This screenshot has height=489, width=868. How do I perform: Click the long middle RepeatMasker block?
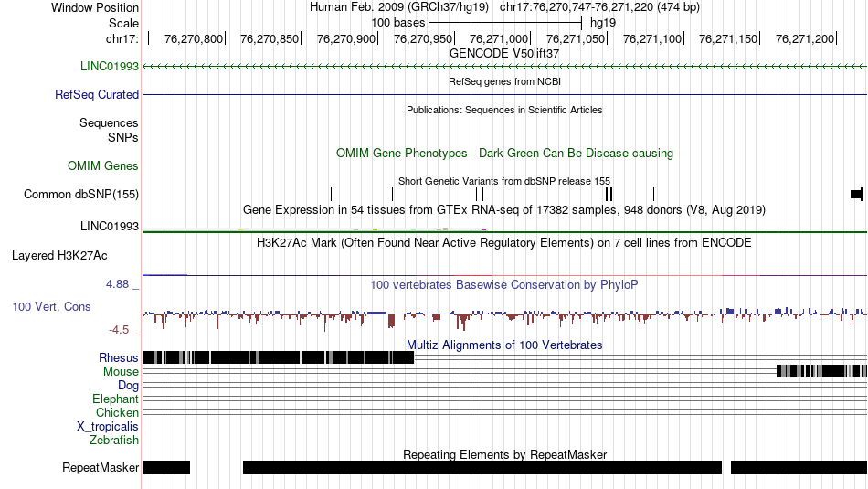point(482,467)
